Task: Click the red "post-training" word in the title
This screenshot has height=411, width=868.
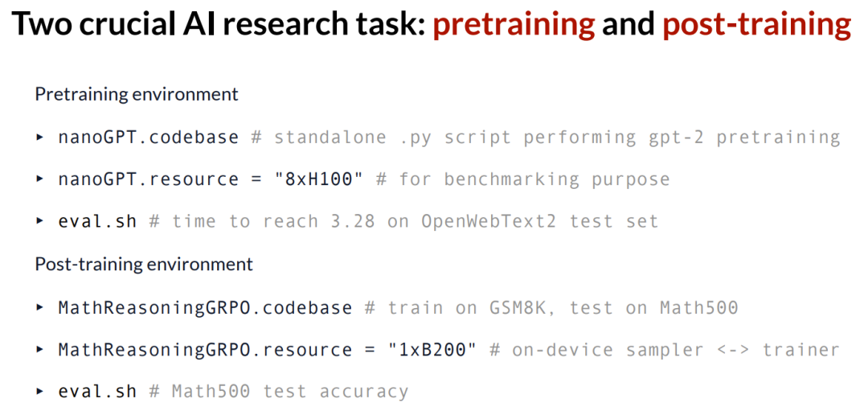Action: (756, 26)
